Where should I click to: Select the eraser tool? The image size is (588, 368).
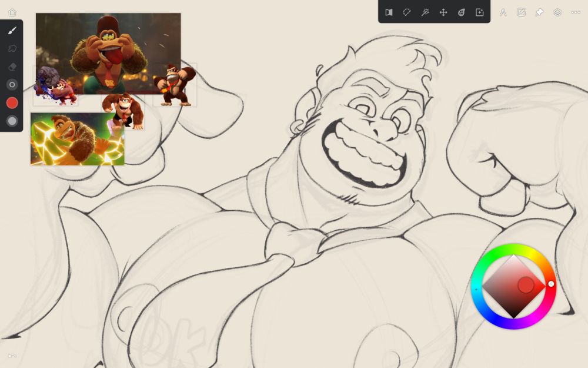point(12,67)
